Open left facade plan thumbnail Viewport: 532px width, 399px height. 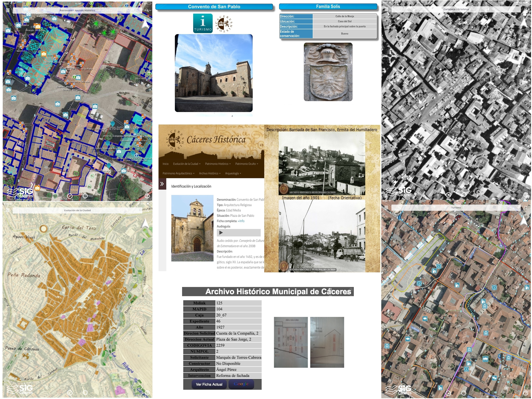pos(291,342)
